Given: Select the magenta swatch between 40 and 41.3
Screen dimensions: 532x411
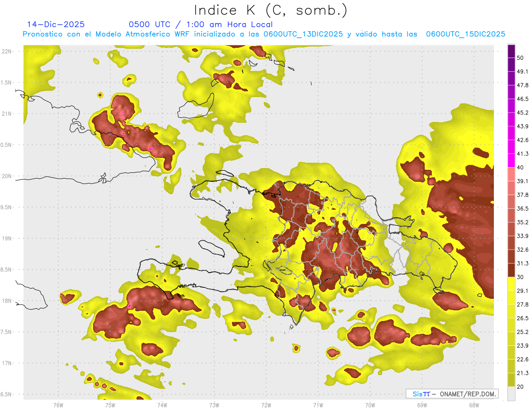Looking at the screenshot, I should click(x=511, y=160).
